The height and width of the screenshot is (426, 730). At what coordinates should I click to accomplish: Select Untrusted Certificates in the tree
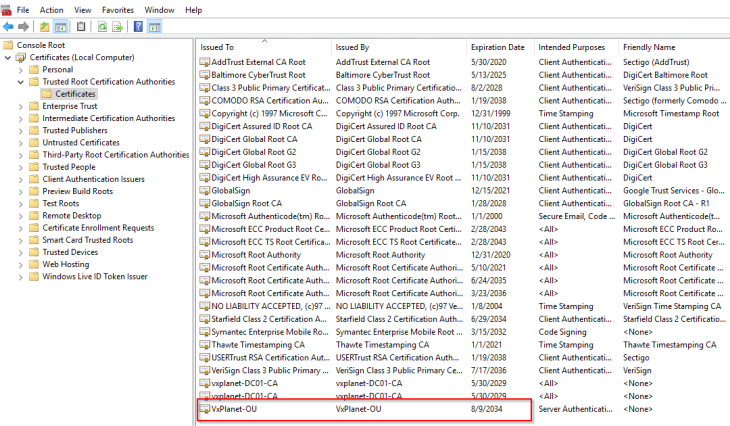coord(80,142)
